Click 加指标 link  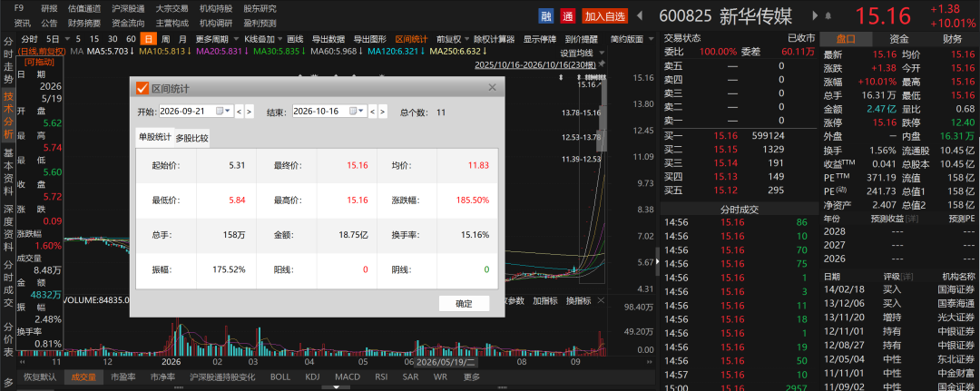pyautogui.click(x=544, y=300)
